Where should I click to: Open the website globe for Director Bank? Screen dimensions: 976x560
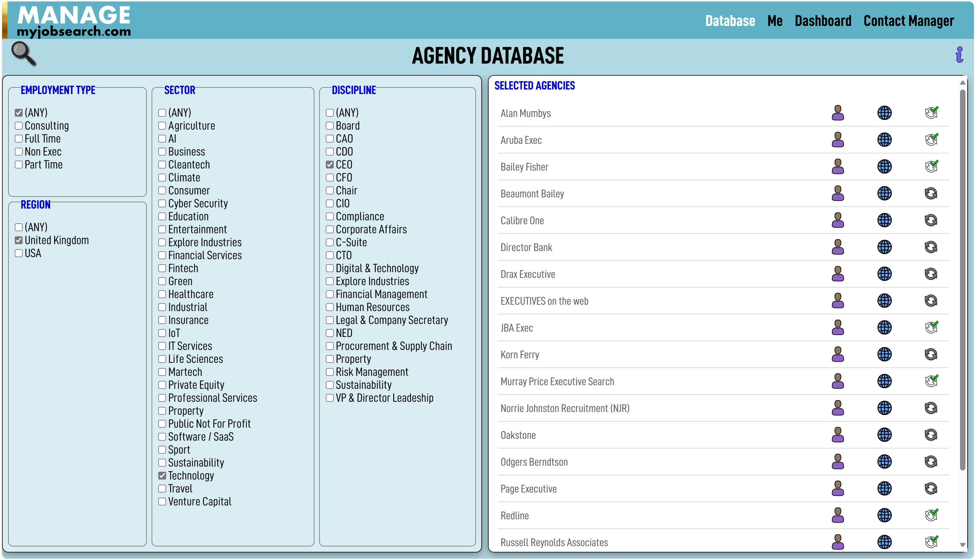click(x=884, y=247)
